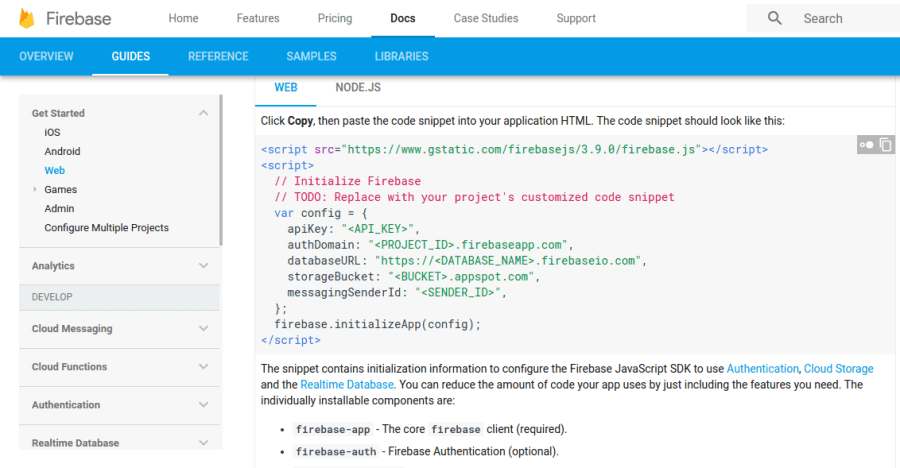Image resolution: width=900 pixels, height=468 pixels.
Task: Open the Games guide item
Action: click(x=60, y=189)
